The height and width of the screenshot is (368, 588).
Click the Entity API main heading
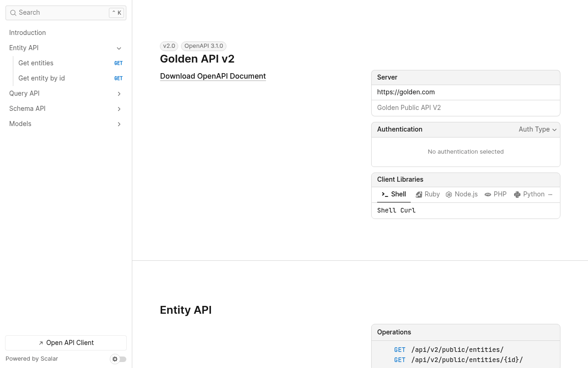click(186, 310)
